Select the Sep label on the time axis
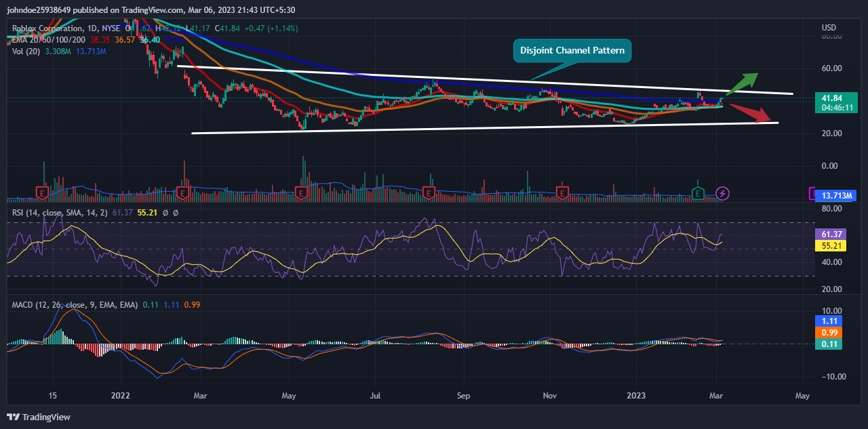The image size is (868, 429). pos(463,394)
